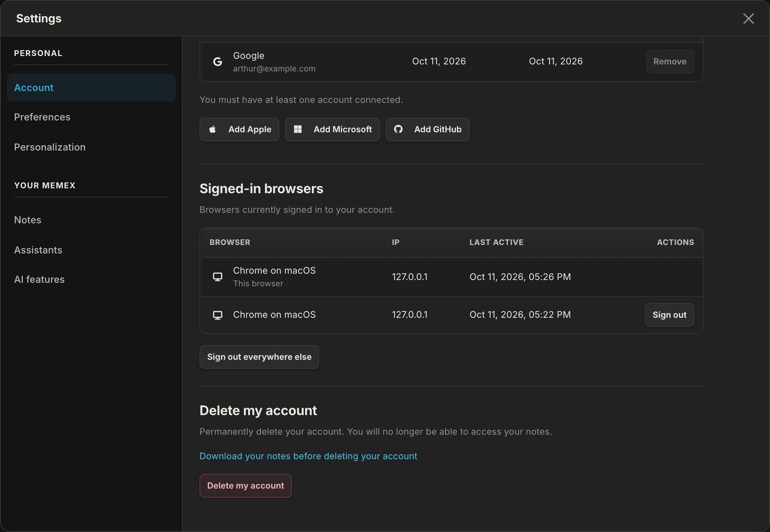Click the IP address in the 05:26 PM row

(409, 277)
